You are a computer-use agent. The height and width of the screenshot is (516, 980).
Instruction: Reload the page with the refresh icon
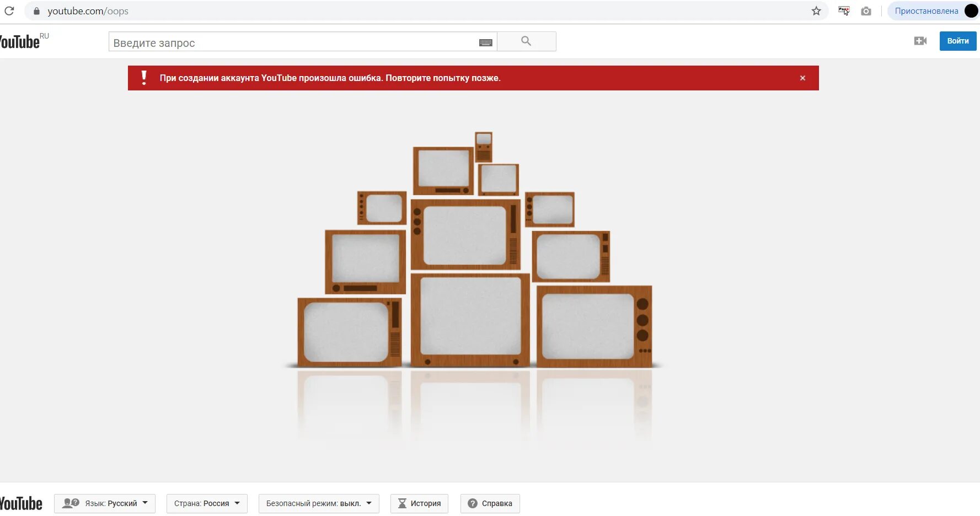click(9, 11)
